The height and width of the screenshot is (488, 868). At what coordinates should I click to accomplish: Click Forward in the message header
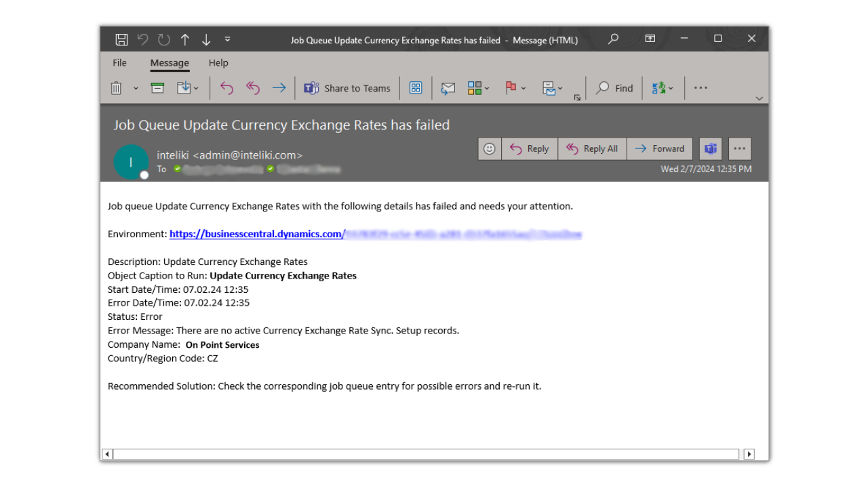click(x=660, y=148)
